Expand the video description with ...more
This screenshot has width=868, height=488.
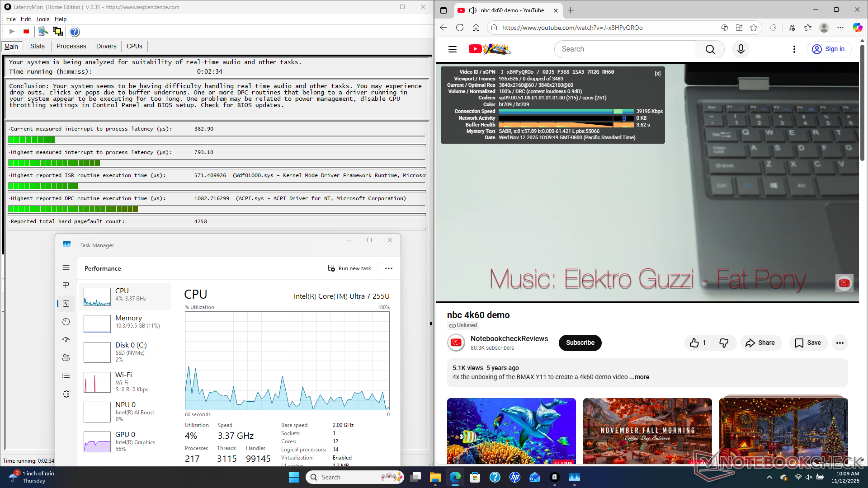pos(639,377)
